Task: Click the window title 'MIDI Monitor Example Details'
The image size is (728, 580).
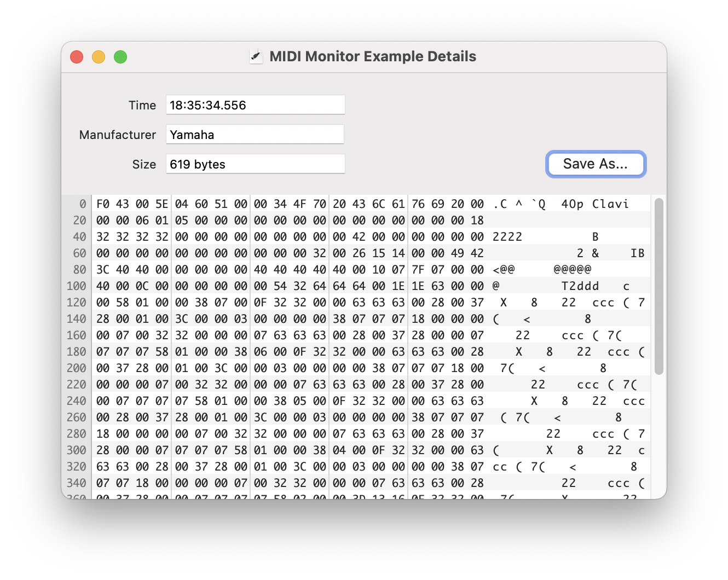Action: tap(373, 56)
